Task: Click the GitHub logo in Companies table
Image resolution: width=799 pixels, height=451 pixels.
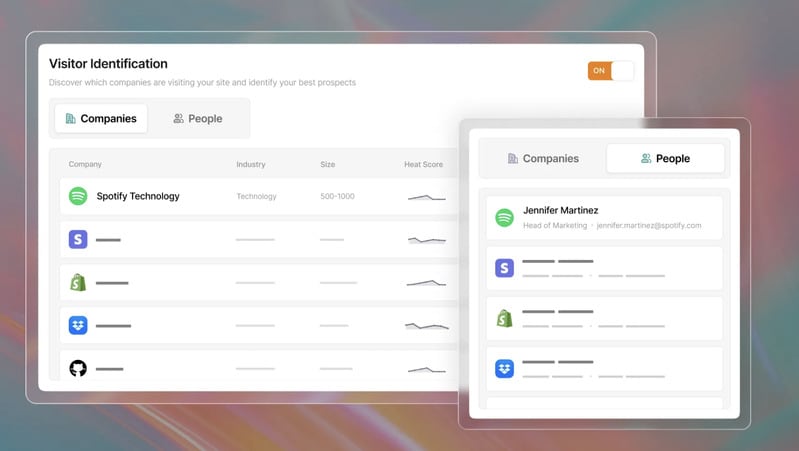Action: tap(78, 368)
